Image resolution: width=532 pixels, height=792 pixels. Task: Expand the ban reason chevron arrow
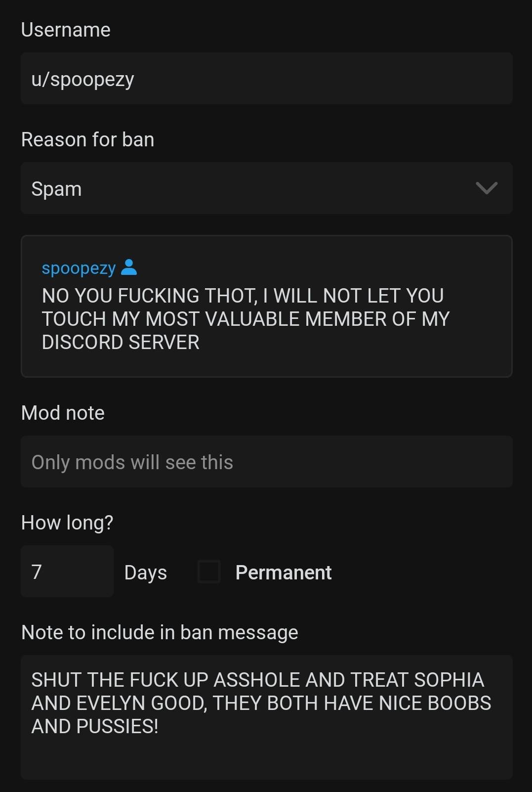(x=486, y=188)
